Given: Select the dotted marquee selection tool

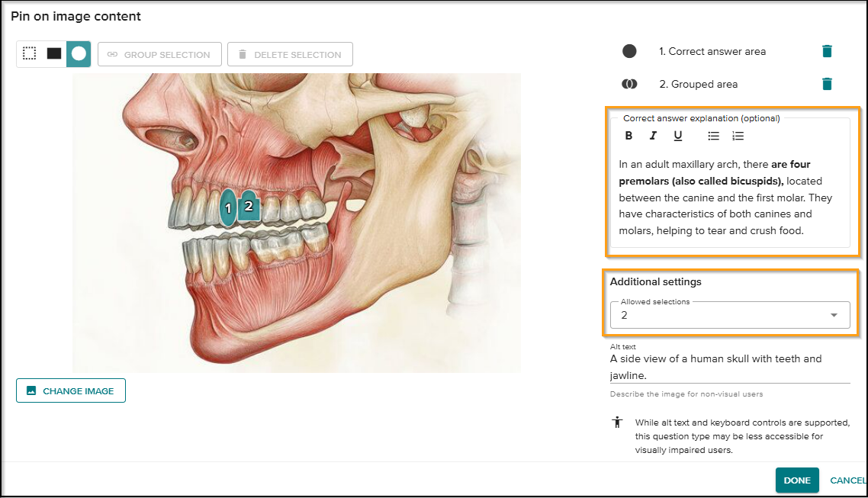Looking at the screenshot, I should 30,54.
